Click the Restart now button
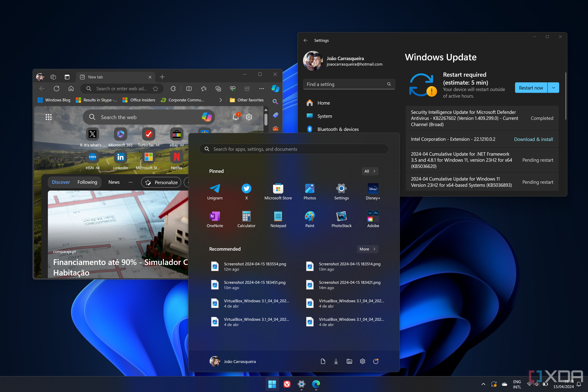The width and height of the screenshot is (588, 392). click(531, 88)
